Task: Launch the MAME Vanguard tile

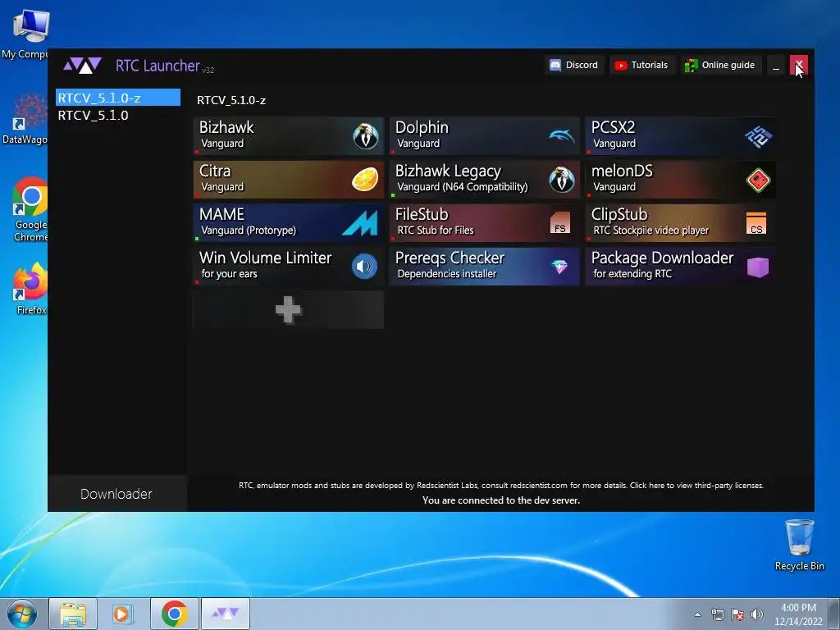Action: pos(288,223)
